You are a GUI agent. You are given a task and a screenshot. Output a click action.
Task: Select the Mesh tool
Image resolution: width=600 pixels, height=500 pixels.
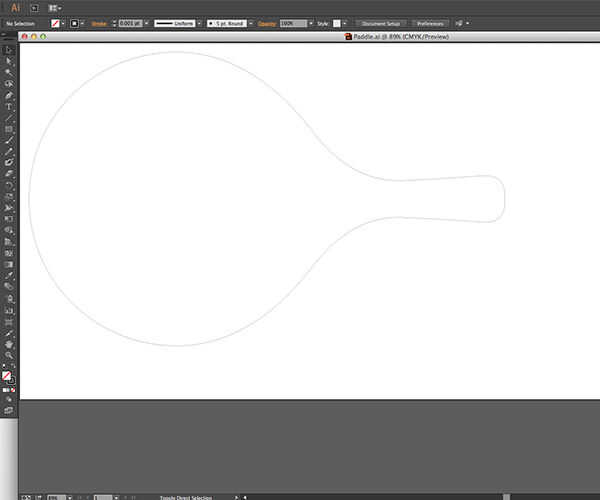point(8,253)
